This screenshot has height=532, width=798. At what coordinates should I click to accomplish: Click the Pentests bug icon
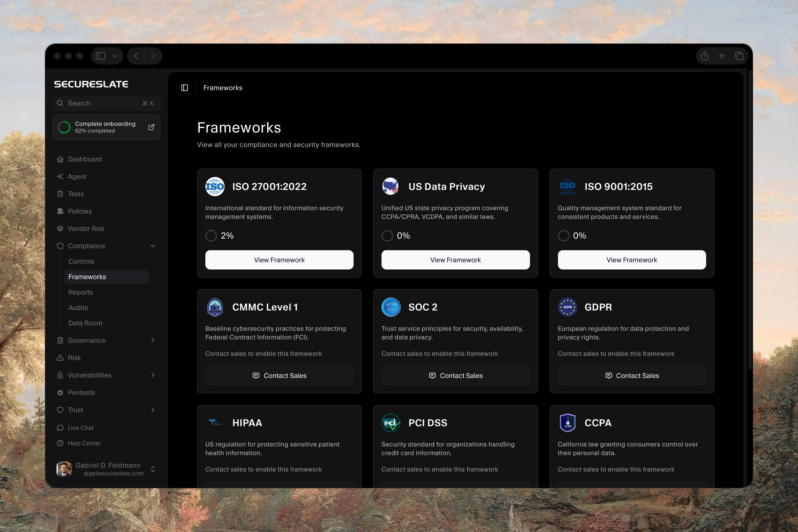tap(60, 392)
